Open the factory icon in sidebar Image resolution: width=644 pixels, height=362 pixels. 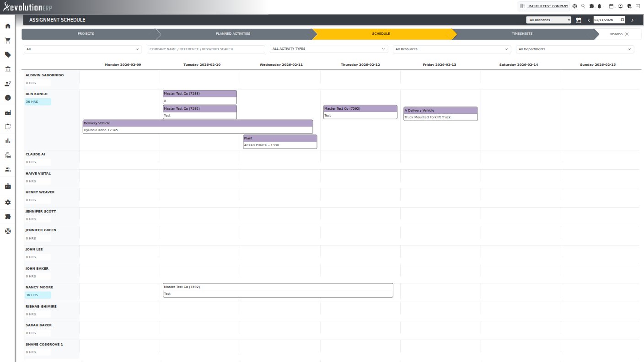click(x=8, y=112)
